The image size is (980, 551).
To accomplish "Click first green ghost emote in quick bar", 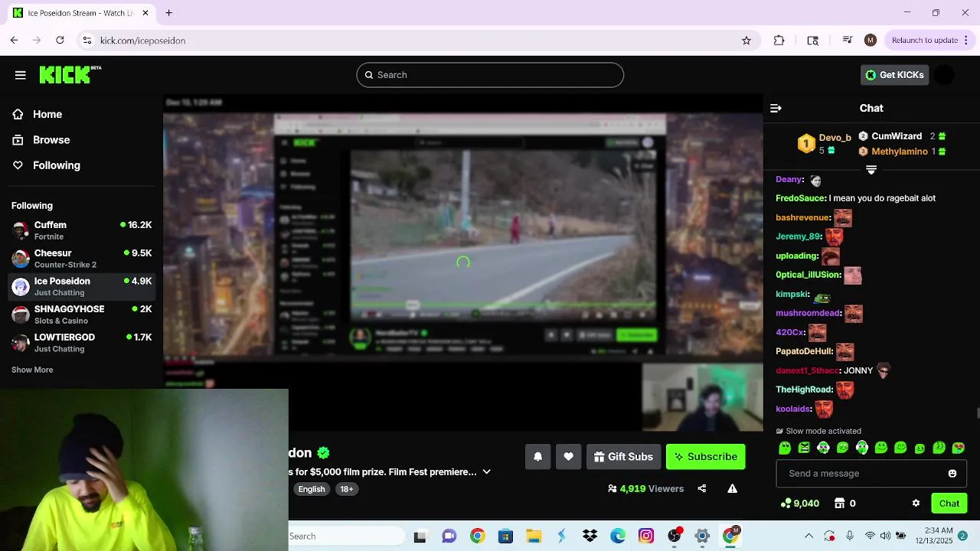I will [785, 448].
